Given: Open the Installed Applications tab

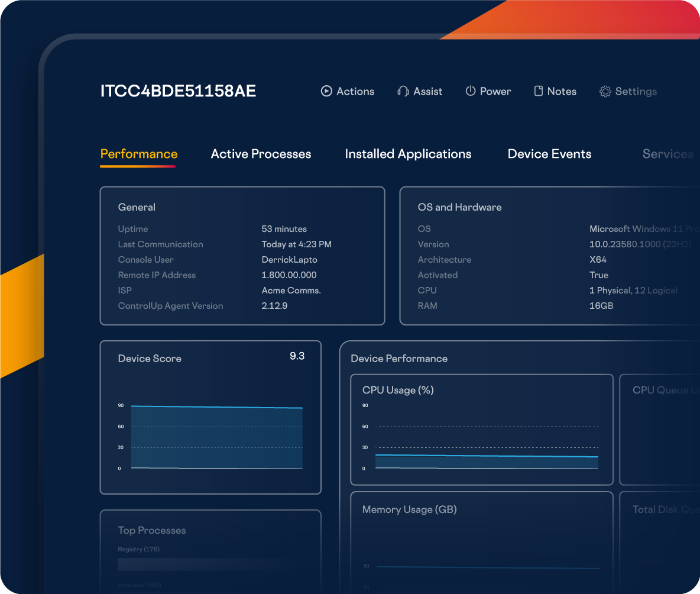Looking at the screenshot, I should (408, 154).
